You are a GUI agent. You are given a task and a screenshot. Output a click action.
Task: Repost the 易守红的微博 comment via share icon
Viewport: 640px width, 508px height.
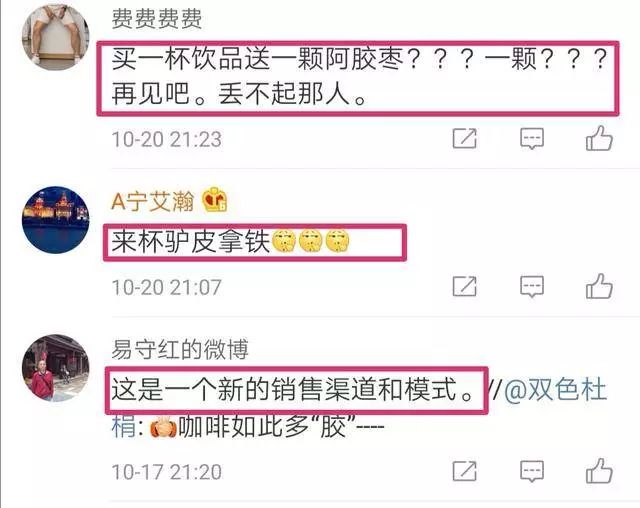pos(464,471)
